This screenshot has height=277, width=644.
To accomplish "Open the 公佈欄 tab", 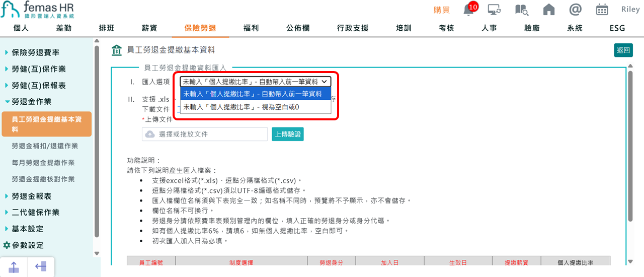I will tap(298, 28).
